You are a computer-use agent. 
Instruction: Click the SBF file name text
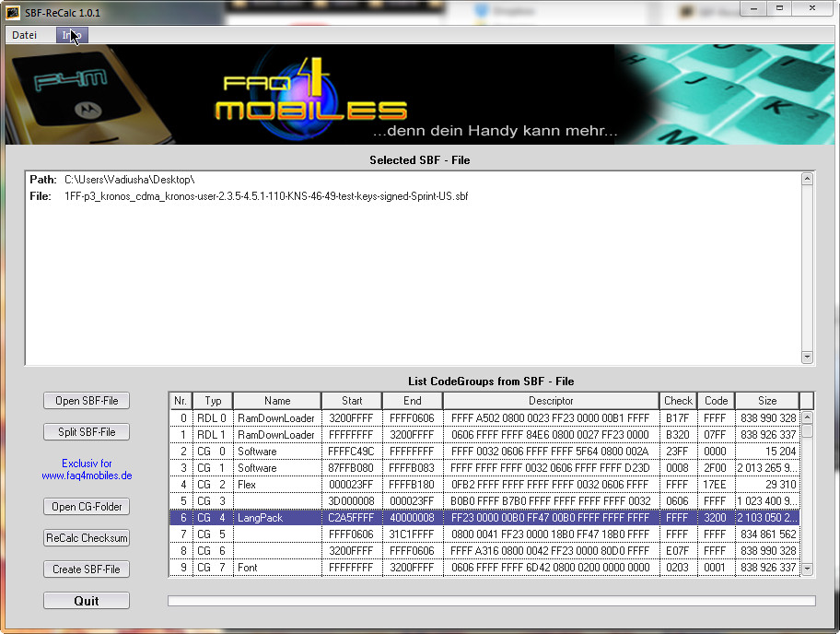coord(266,196)
